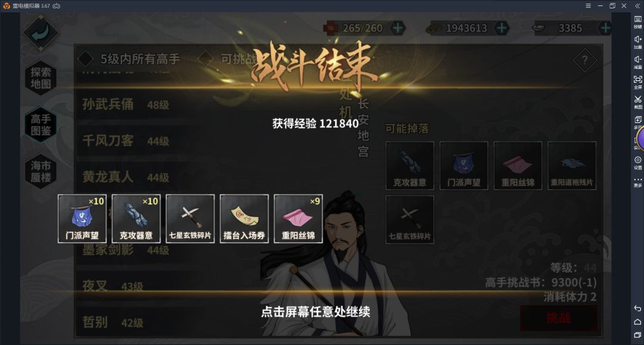This screenshot has width=644, height=345.
Task: Open the 探索地图 hexagon sidebar icon
Action: tap(41, 78)
